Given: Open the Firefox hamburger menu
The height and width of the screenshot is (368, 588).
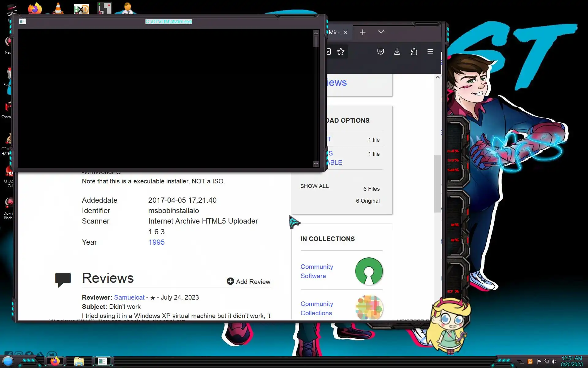Looking at the screenshot, I should click(x=430, y=52).
